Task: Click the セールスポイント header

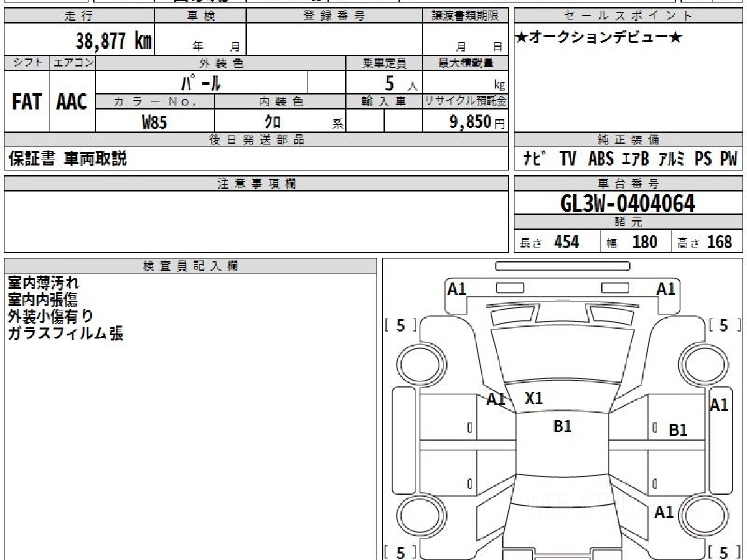Action: (x=629, y=16)
